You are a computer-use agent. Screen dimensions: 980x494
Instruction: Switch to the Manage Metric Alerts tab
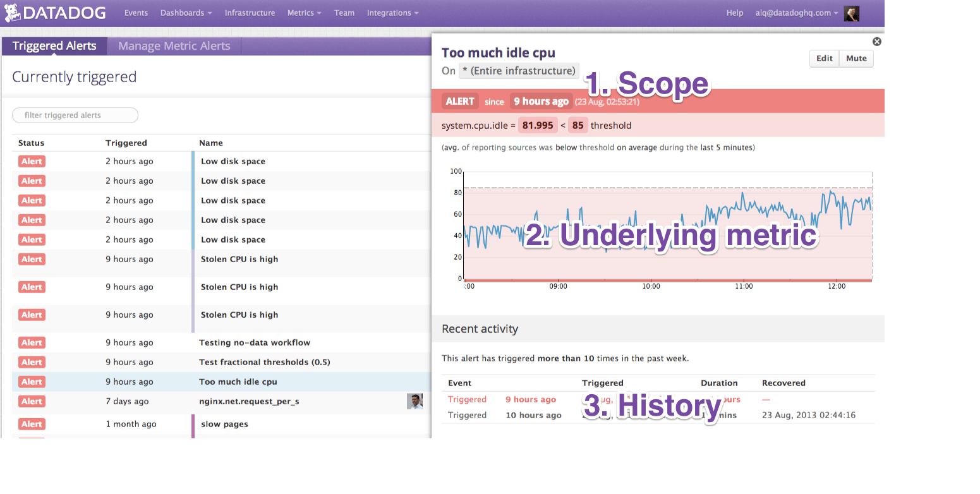point(174,45)
